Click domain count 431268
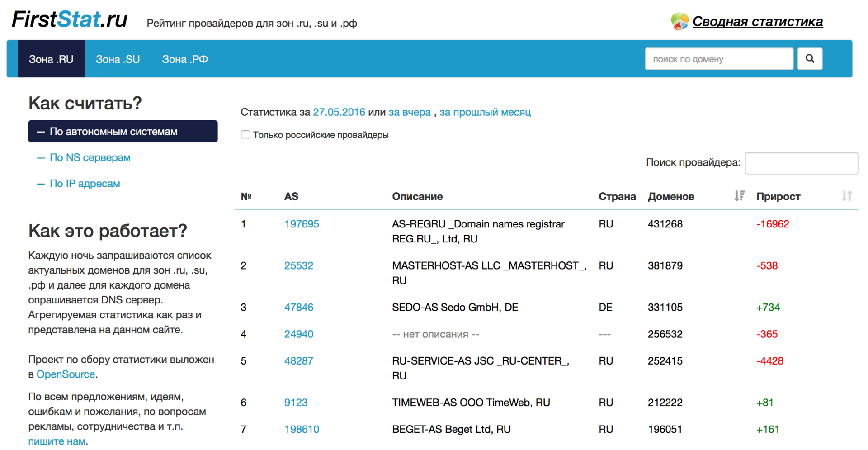This screenshot has width=868, height=450. click(665, 224)
